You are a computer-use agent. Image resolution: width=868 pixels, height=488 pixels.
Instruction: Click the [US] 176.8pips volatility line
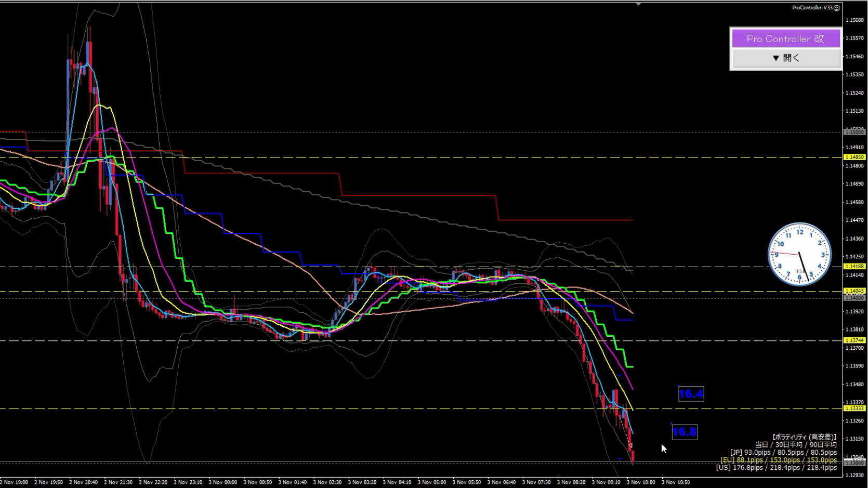coord(777,468)
